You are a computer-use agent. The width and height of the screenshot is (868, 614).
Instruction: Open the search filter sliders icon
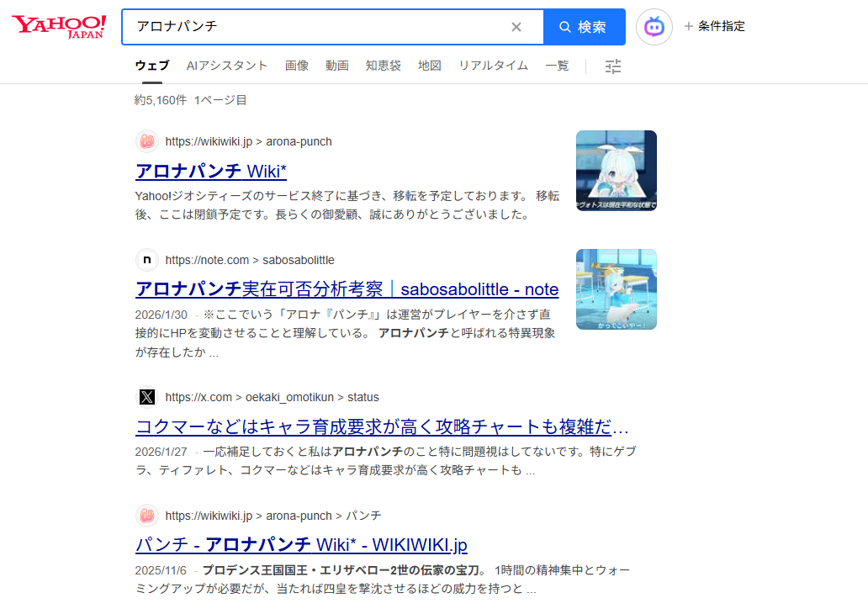point(613,66)
